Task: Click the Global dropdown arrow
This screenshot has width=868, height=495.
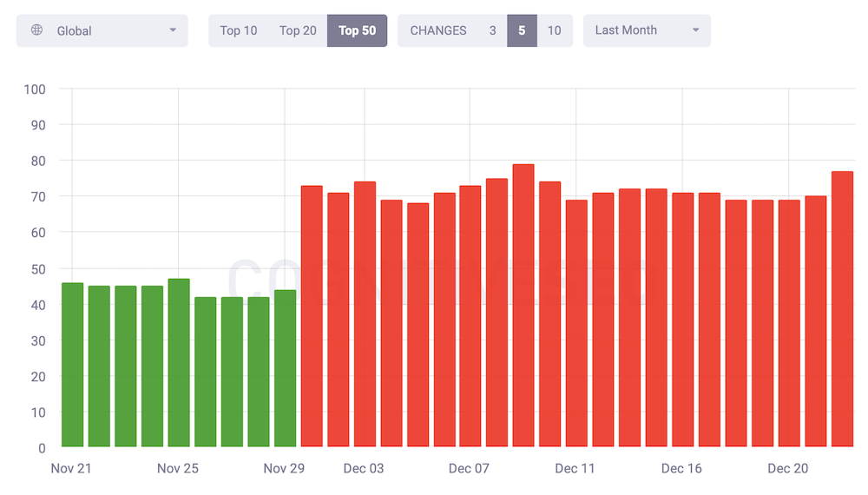Action: pyautogui.click(x=173, y=30)
